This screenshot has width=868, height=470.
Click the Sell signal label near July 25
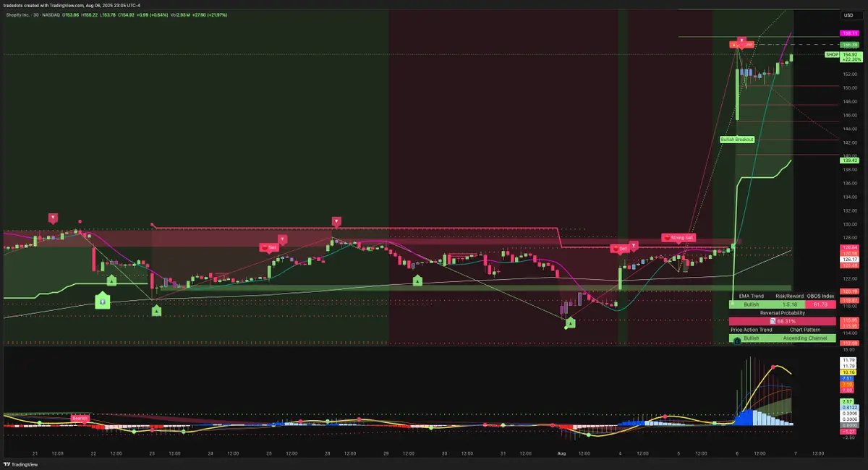tap(269, 247)
